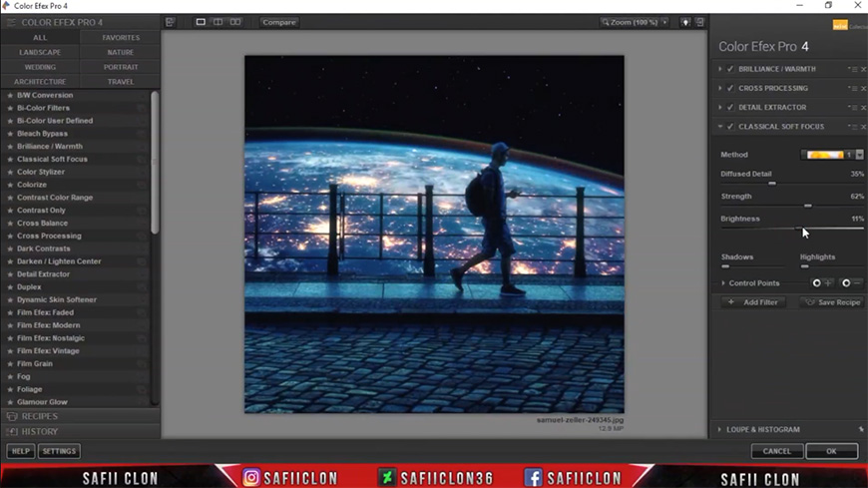Favorite the Duplex filter star
Image resolution: width=868 pixels, height=488 pixels.
9,287
